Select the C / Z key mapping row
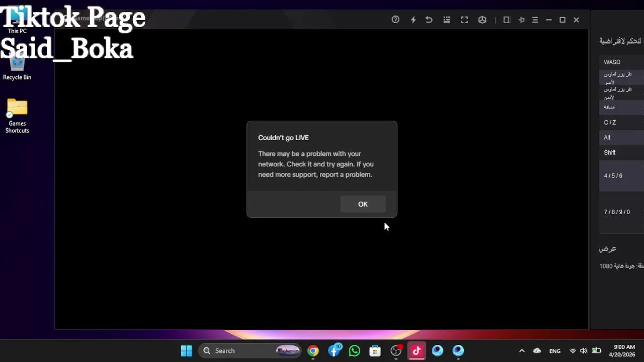This screenshot has height=362, width=644. coord(621,122)
